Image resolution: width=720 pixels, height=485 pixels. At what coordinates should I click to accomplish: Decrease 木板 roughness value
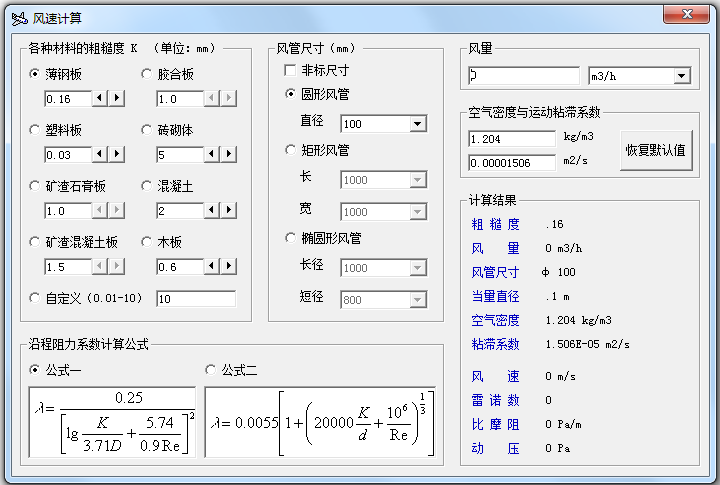point(212,266)
